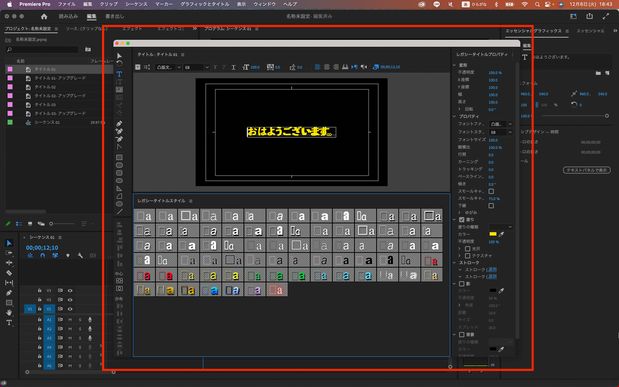Click inner stroke 追加 link

(491, 270)
